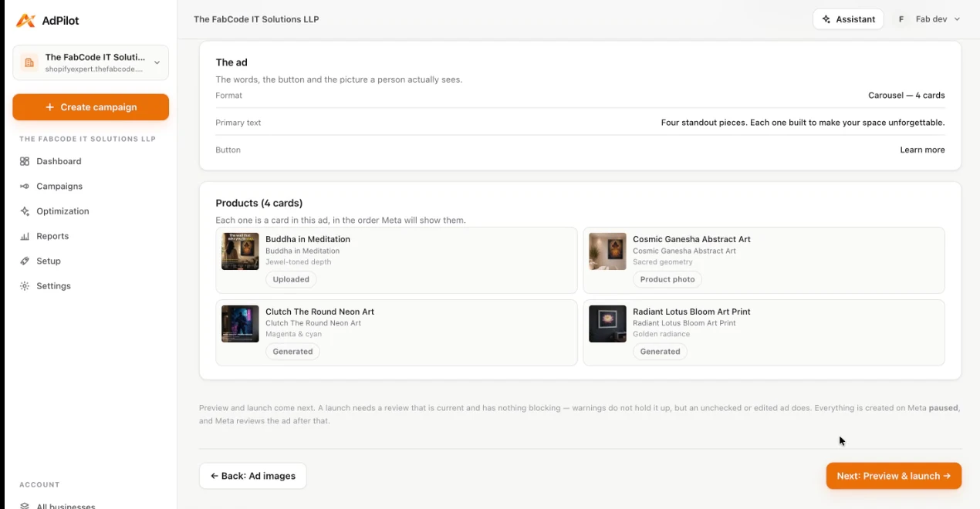This screenshot has width=980, height=509.
Task: Click the 'Clutch The Round Neon Art' card title
Action: coord(319,312)
